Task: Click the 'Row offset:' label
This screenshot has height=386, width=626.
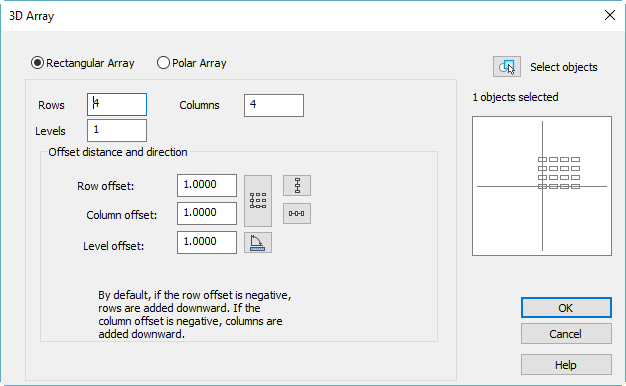Action: [106, 186]
